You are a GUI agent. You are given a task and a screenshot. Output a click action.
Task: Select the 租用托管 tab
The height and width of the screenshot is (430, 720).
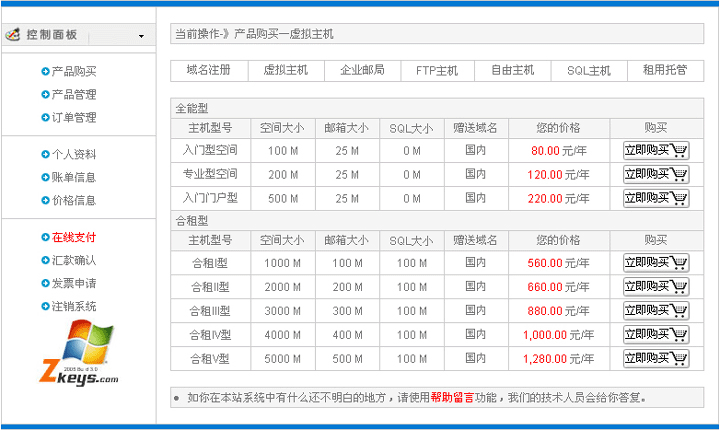[x=664, y=70]
